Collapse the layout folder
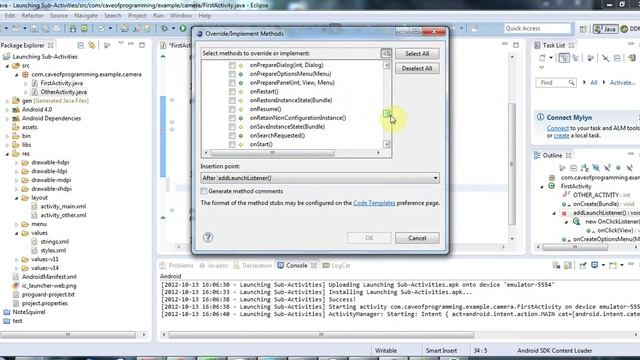Viewport: 640px width, 360px height. tap(17, 198)
